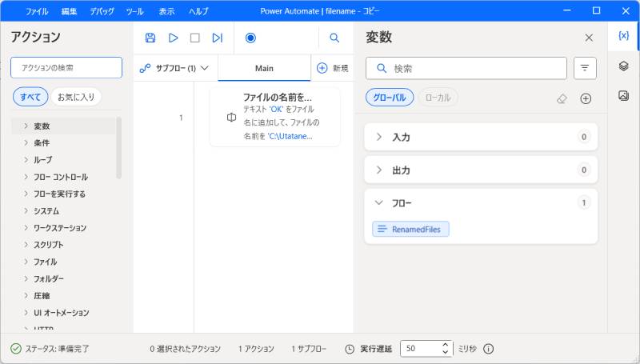This screenshot has height=364, width=640.
Task: Click the 'C:\Utatane... path link in the action
Action: [290, 136]
